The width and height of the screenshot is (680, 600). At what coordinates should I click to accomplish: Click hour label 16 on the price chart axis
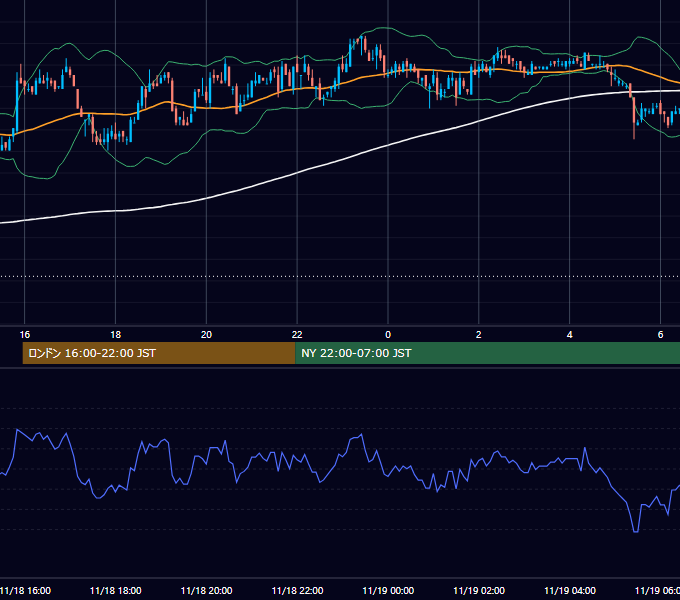[x=25, y=335]
